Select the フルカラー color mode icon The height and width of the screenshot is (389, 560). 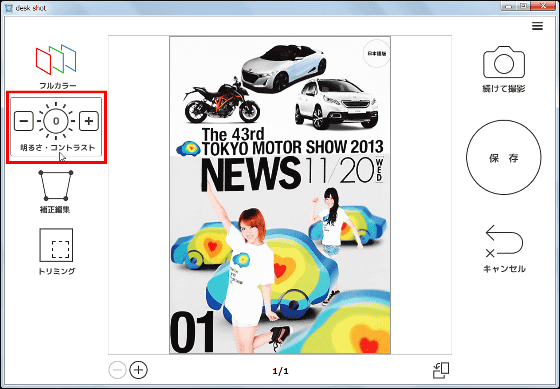[x=56, y=59]
